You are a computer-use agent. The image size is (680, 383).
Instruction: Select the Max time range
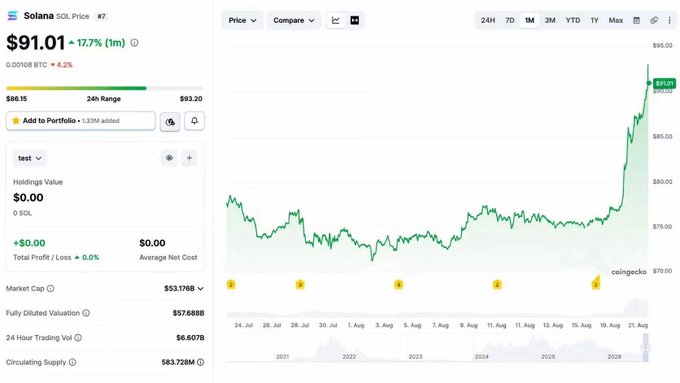click(616, 20)
